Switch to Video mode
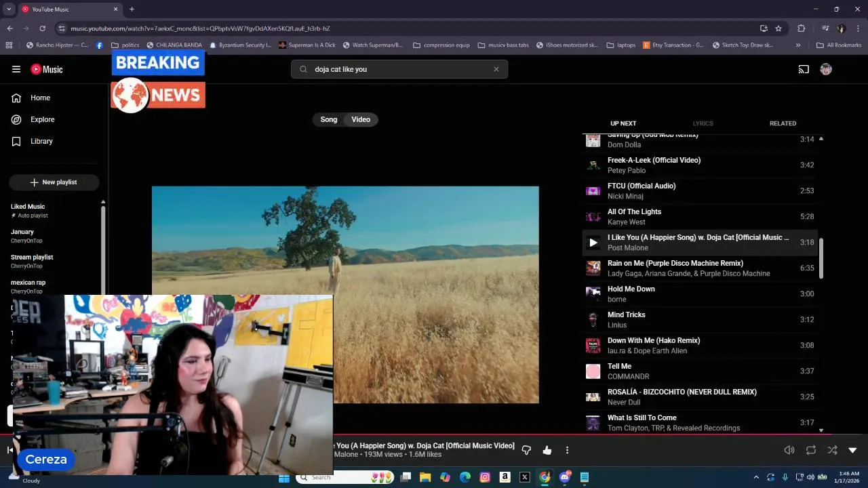Screen dimensions: 868x488 click(x=361, y=119)
